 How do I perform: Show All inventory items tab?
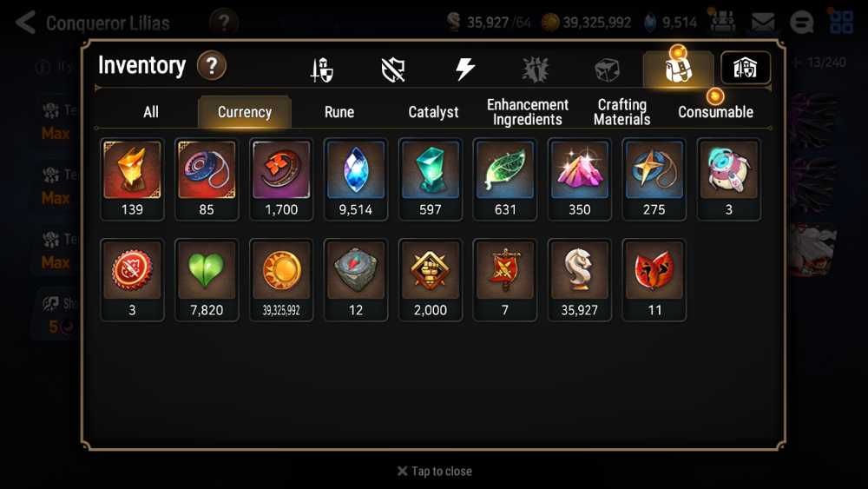pyautogui.click(x=150, y=112)
